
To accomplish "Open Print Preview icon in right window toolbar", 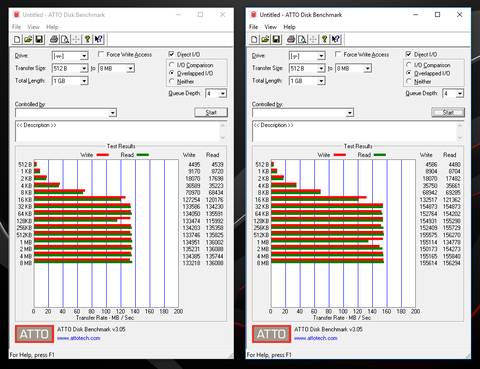I will (302, 40).
